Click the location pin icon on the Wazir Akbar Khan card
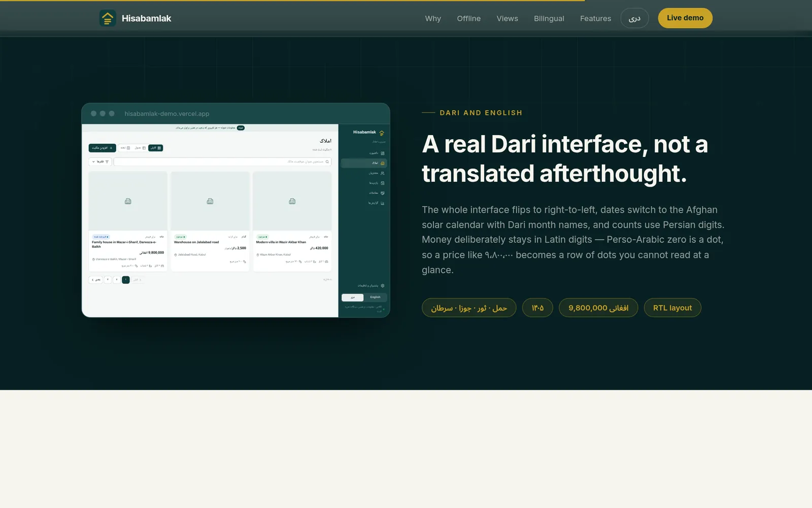Screen dimensions: 812x508 click(x=258, y=255)
